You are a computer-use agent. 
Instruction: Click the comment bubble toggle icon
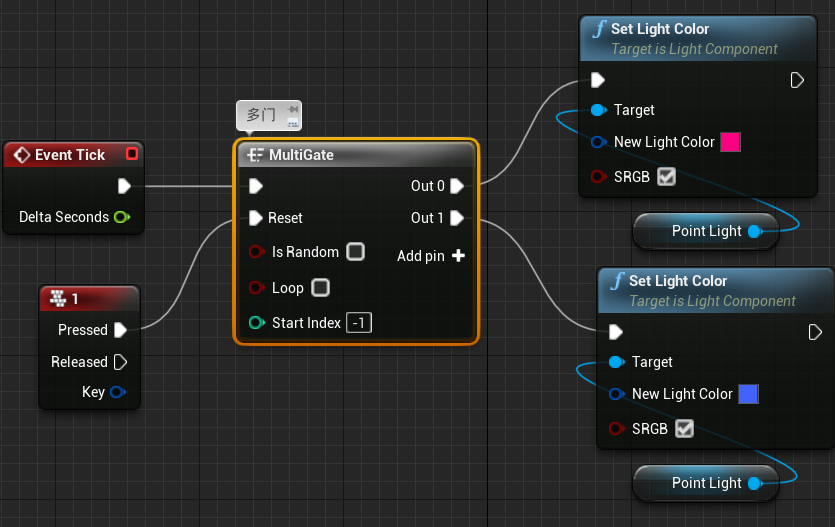point(293,123)
